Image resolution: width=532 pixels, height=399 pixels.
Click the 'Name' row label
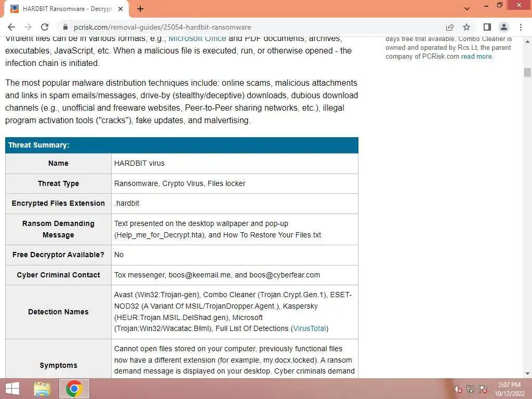[58, 163]
